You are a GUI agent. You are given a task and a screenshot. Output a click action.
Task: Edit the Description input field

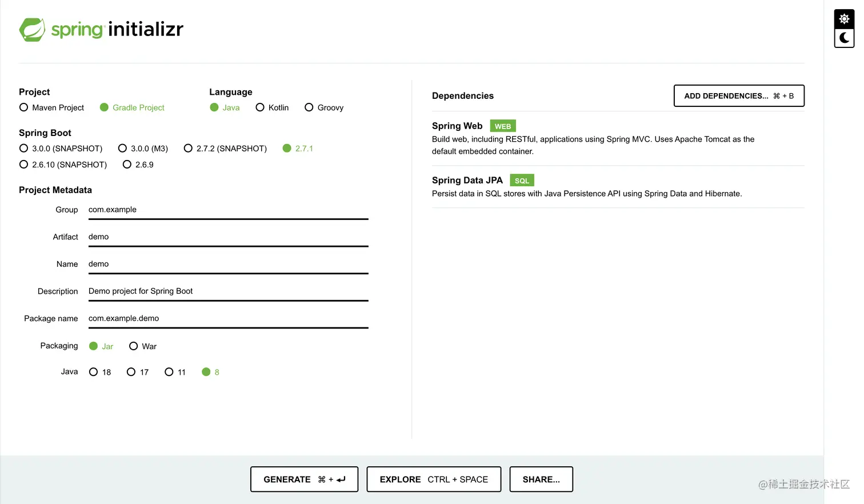tap(229, 291)
